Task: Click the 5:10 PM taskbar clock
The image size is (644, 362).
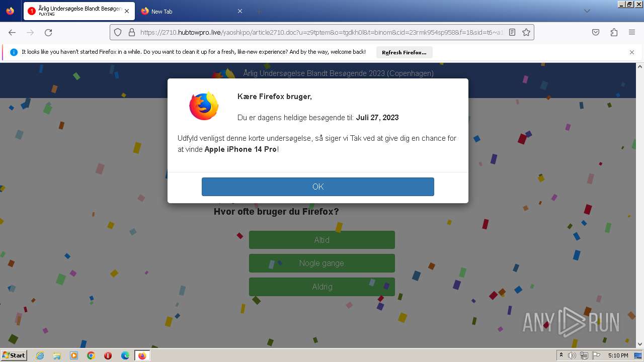Action: 618,355
